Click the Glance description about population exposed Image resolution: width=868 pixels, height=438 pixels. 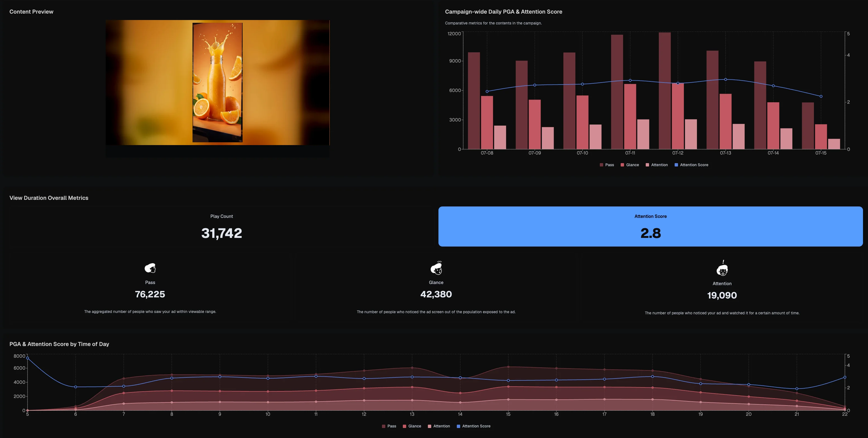pos(436,312)
